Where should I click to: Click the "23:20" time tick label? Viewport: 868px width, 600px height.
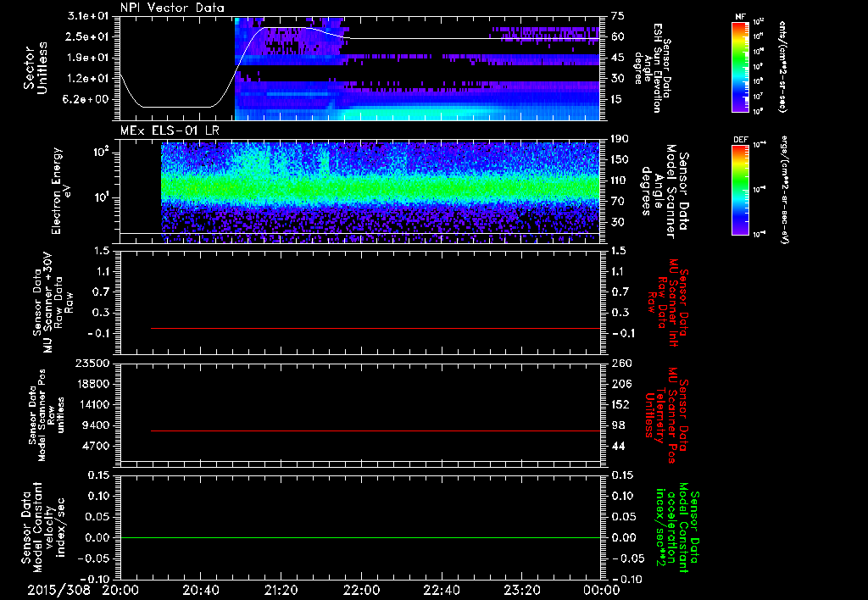522,590
